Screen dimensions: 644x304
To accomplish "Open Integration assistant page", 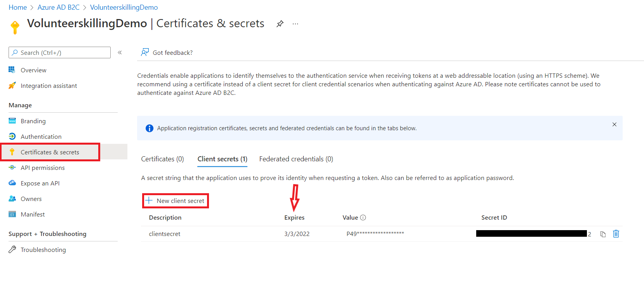I will [x=49, y=86].
